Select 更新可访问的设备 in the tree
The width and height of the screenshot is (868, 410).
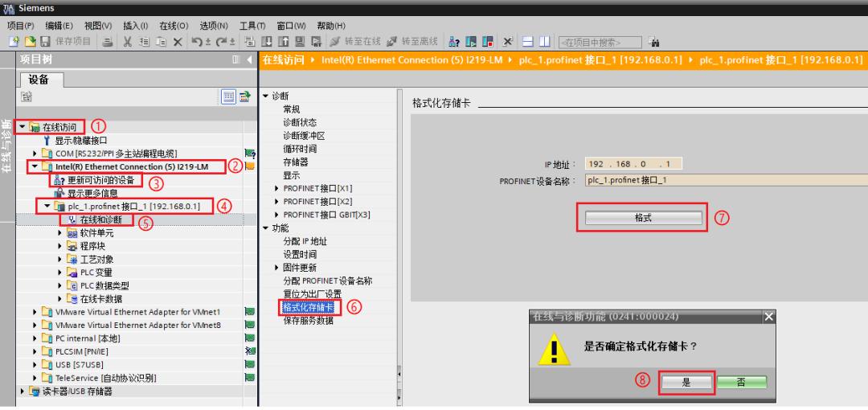(100, 180)
